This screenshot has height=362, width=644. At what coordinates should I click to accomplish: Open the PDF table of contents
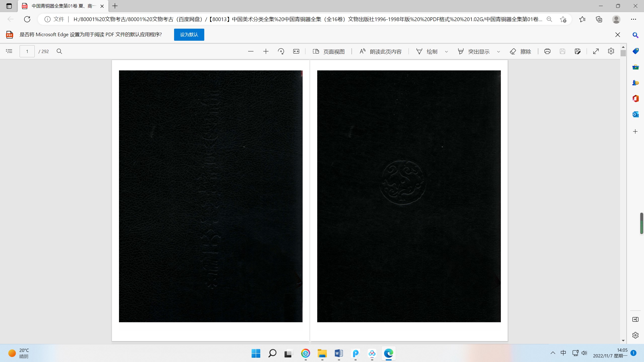9,51
